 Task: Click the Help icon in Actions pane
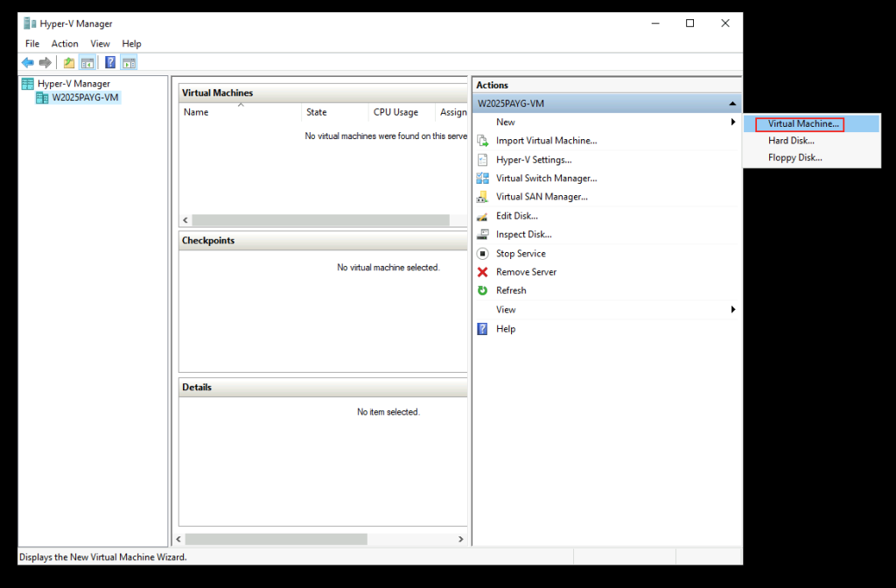[x=483, y=329]
